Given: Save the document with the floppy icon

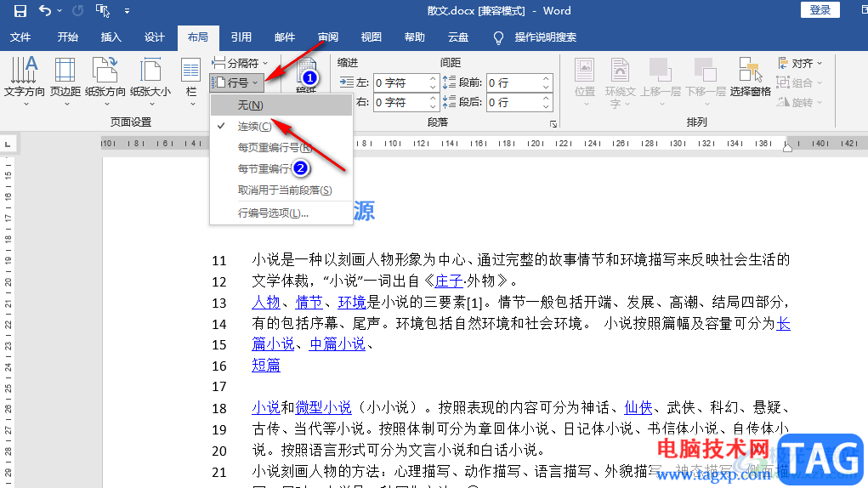Looking at the screenshot, I should coord(20,10).
